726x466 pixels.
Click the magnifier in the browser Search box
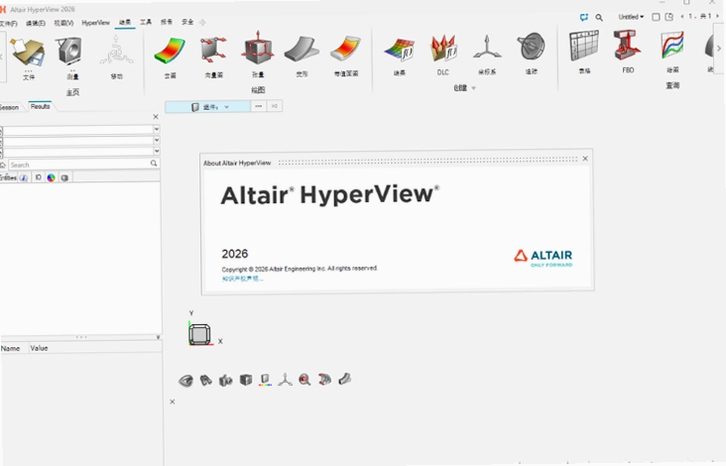point(154,163)
